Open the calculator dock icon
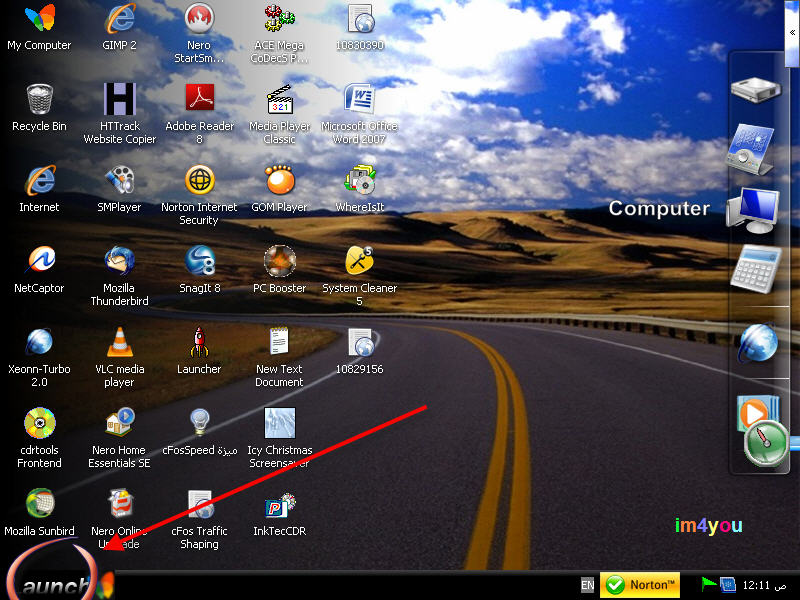The width and height of the screenshot is (800, 600). (x=756, y=269)
